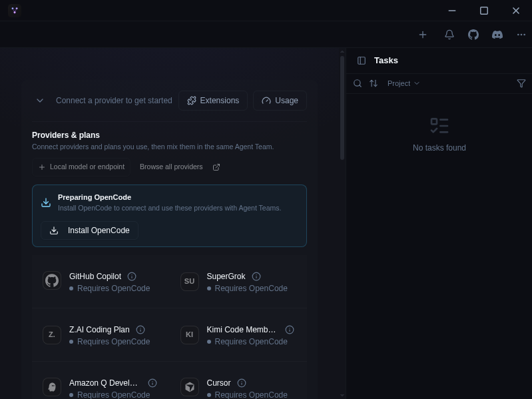Open the GitHub link icon in toolbar
The image size is (532, 399).
(x=473, y=35)
